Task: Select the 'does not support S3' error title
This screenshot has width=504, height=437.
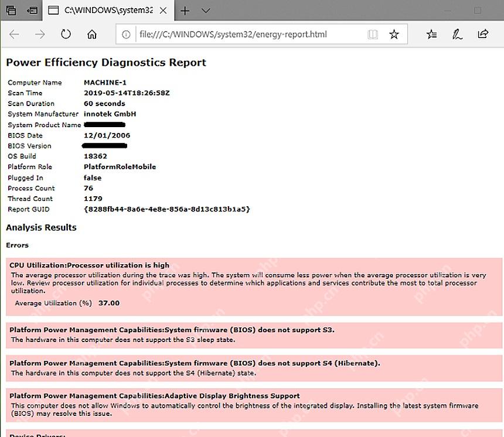Action: pyautogui.click(x=172, y=330)
